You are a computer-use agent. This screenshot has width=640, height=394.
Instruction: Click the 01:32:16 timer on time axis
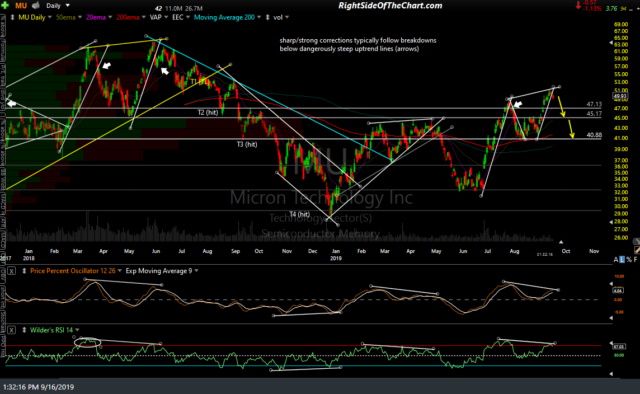coord(544,254)
